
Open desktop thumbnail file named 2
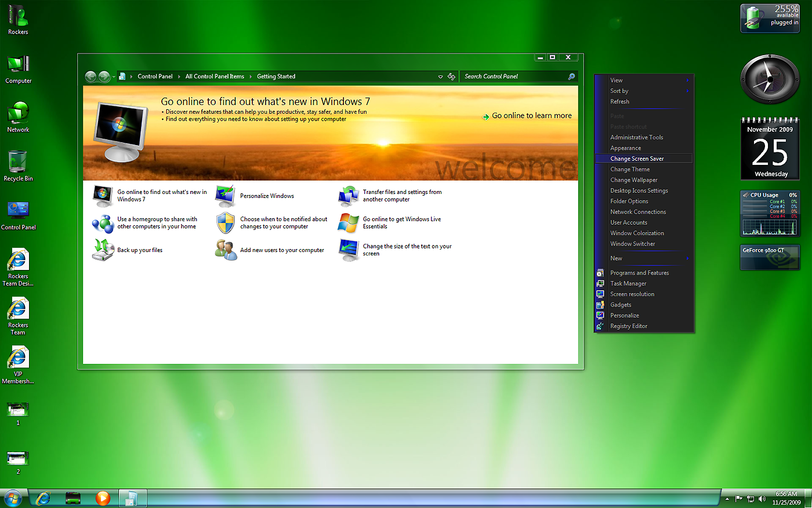pos(18,462)
